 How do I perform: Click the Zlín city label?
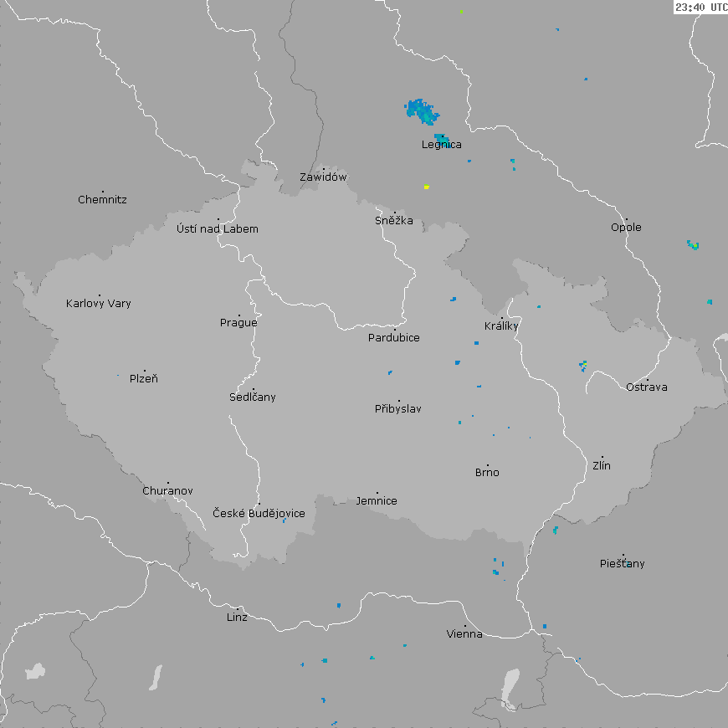point(602,466)
